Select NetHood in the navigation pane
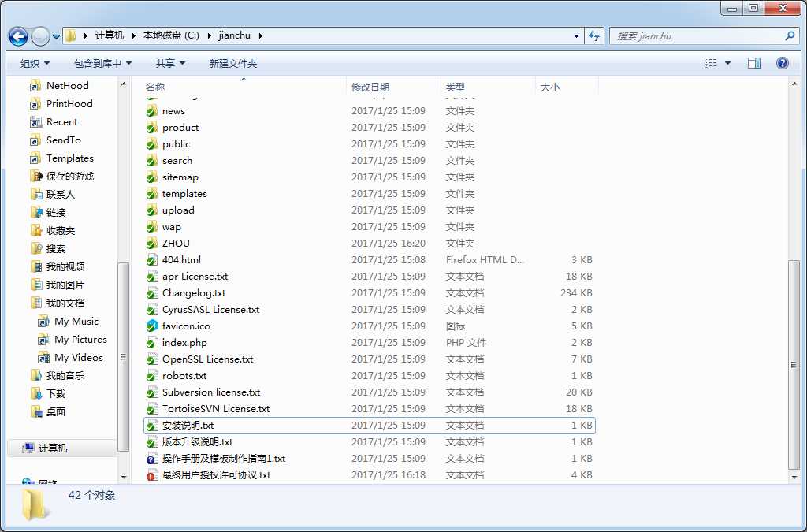Screen dimensions: 807x532 pyautogui.click(x=68, y=85)
